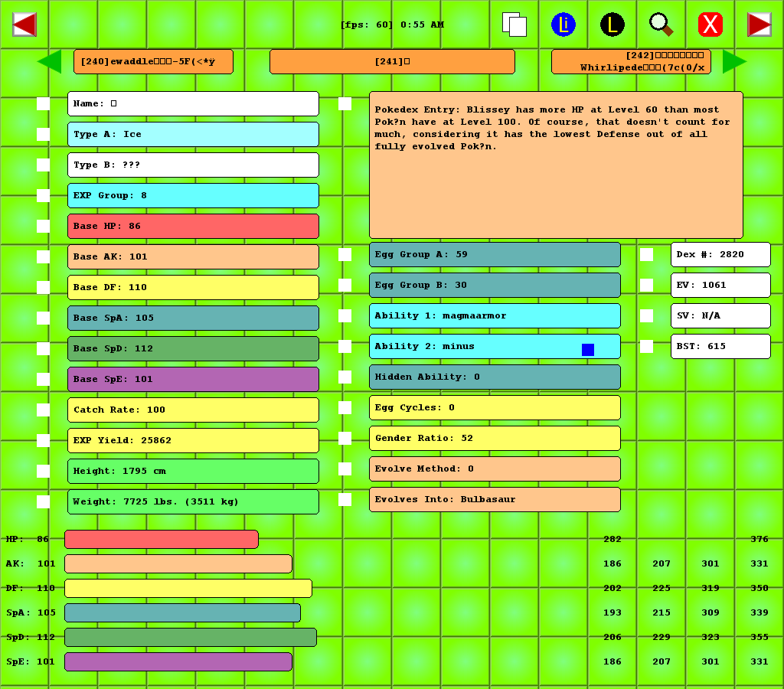Viewport: 784px width, 689px height.
Task: Click the red right arrow in top-right corner
Action: click(759, 24)
